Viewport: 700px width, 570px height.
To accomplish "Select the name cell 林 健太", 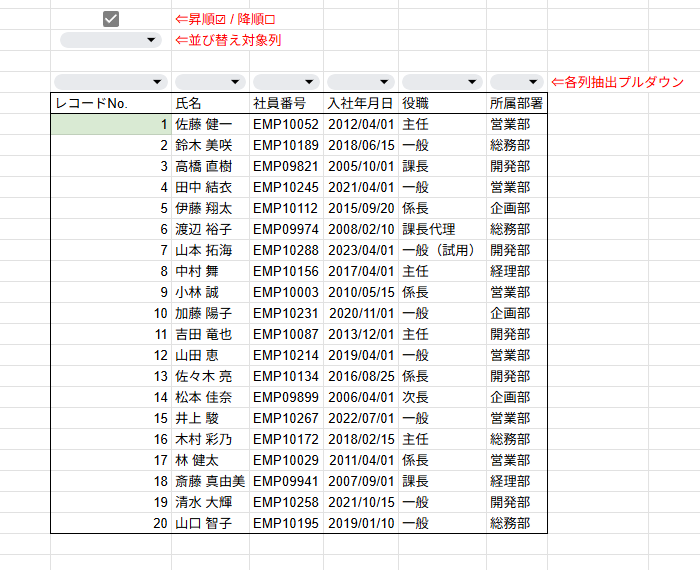I will (210, 460).
